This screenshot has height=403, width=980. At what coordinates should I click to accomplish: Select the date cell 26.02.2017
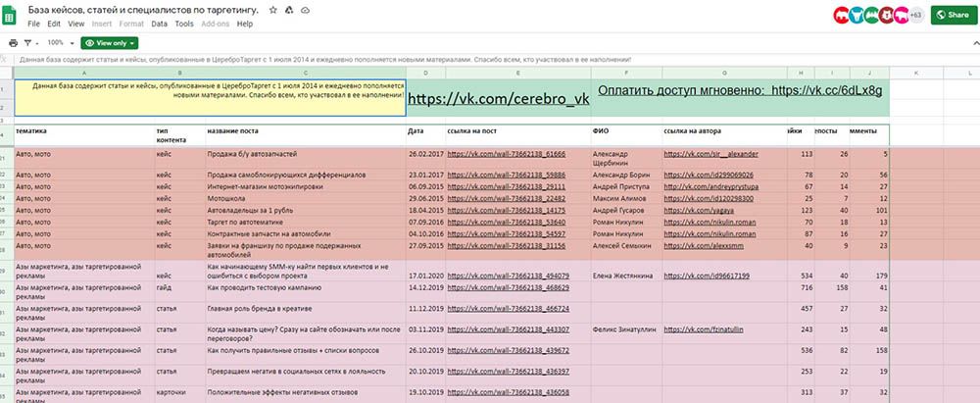point(425,158)
